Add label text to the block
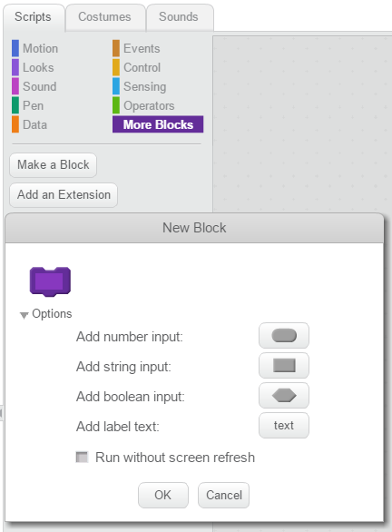 [x=284, y=425]
